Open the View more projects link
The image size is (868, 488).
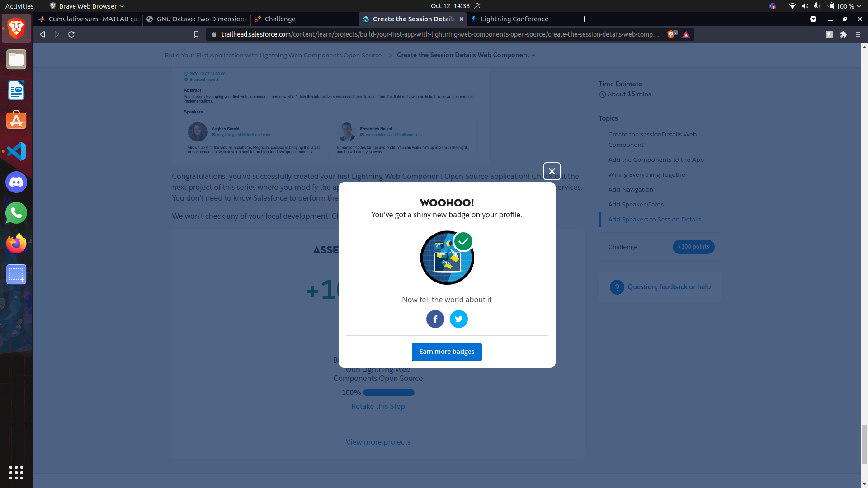[378, 442]
